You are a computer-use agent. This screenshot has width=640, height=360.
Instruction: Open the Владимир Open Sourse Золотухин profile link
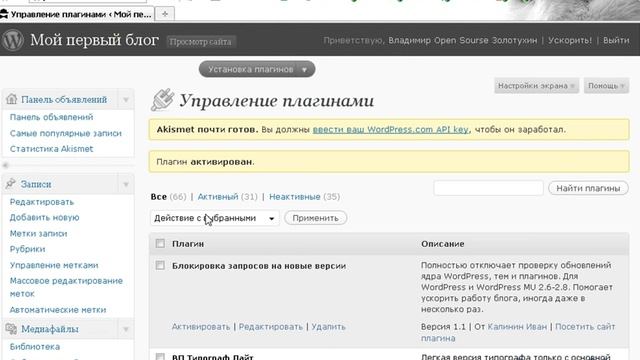coord(462,40)
